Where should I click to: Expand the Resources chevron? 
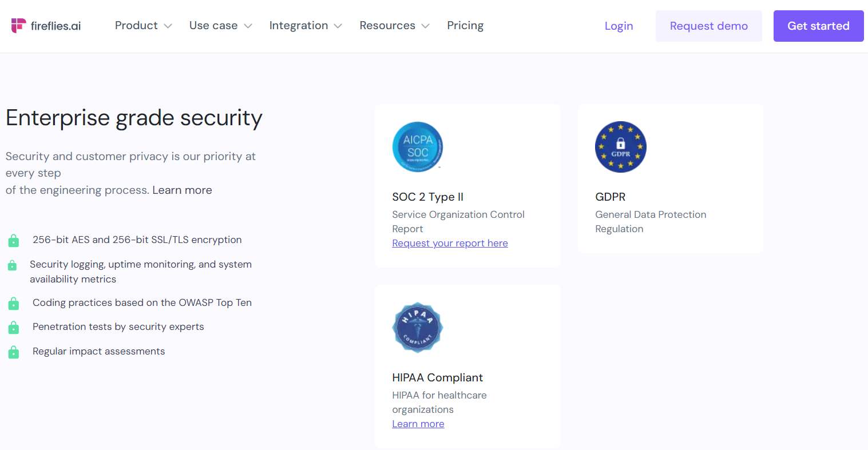point(425,26)
